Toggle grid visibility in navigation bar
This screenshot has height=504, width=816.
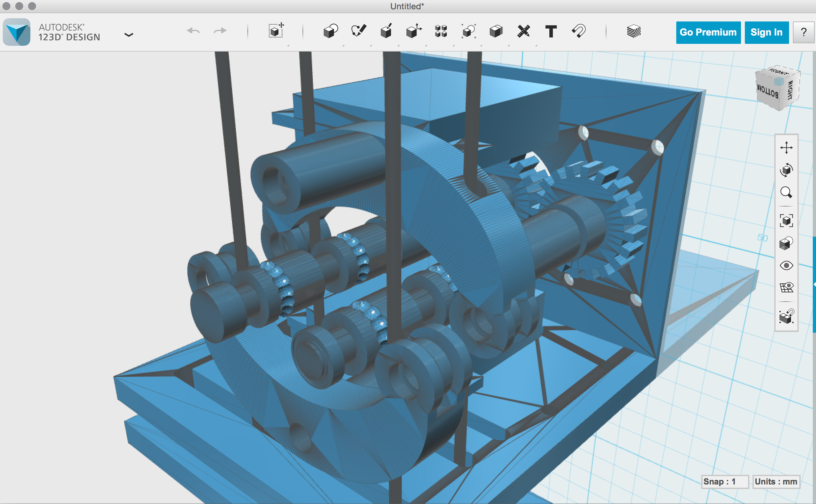pyautogui.click(x=786, y=287)
